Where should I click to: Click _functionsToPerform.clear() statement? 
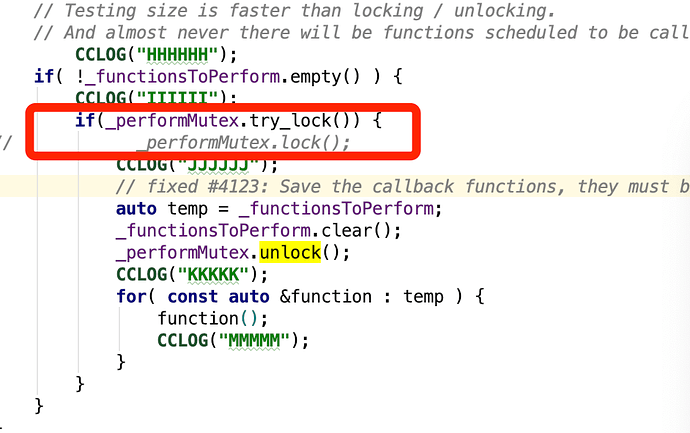pos(259,231)
